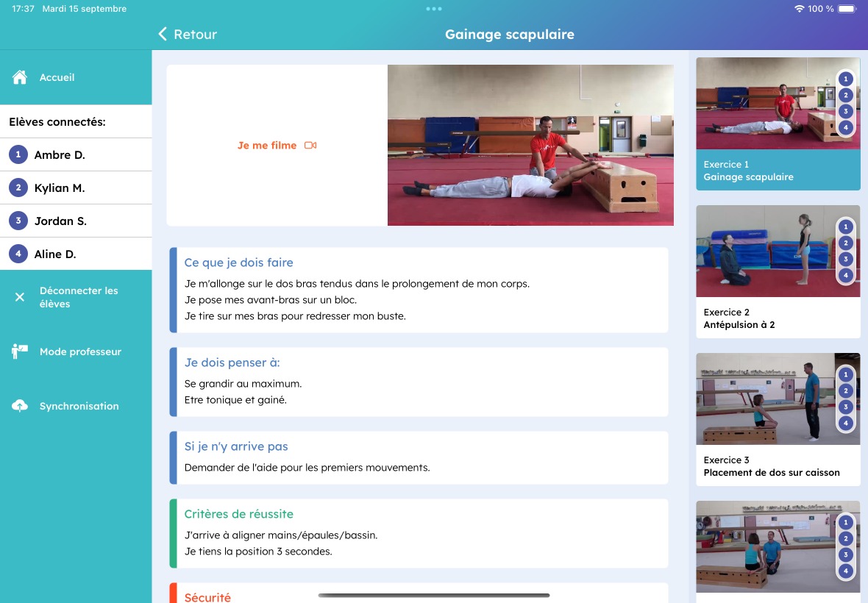Click student badge 4 on Exercice 3 card

[845, 423]
